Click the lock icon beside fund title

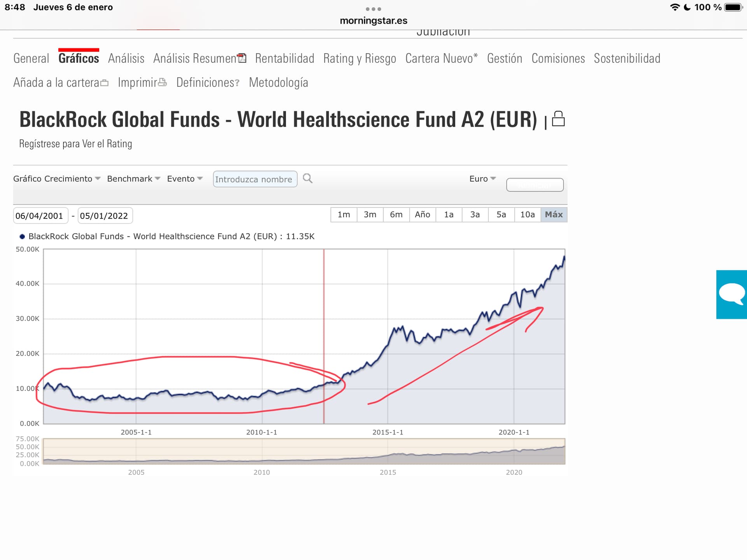[558, 119]
